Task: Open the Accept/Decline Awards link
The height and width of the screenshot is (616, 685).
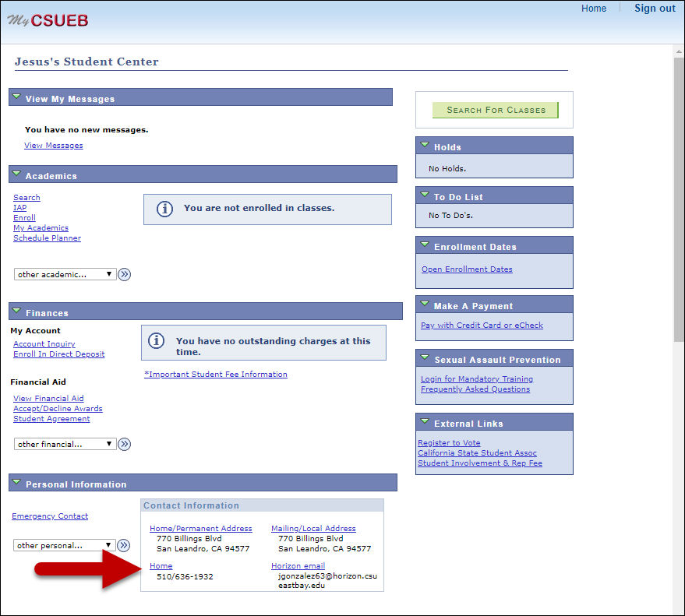Action: pyautogui.click(x=58, y=409)
